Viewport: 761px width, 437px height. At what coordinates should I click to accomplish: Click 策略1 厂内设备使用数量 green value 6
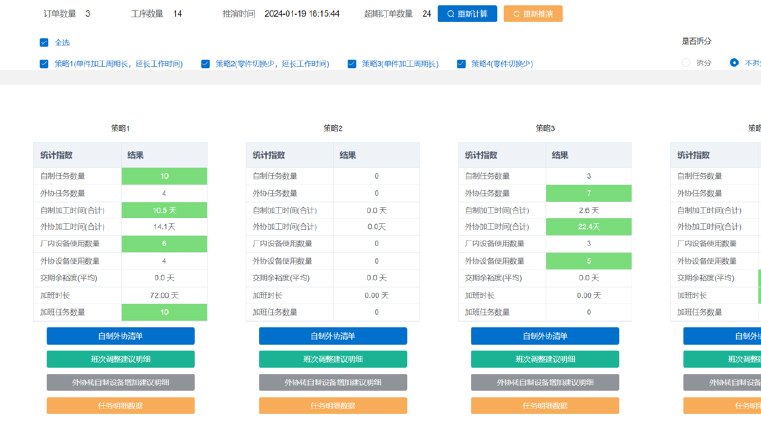tap(164, 244)
